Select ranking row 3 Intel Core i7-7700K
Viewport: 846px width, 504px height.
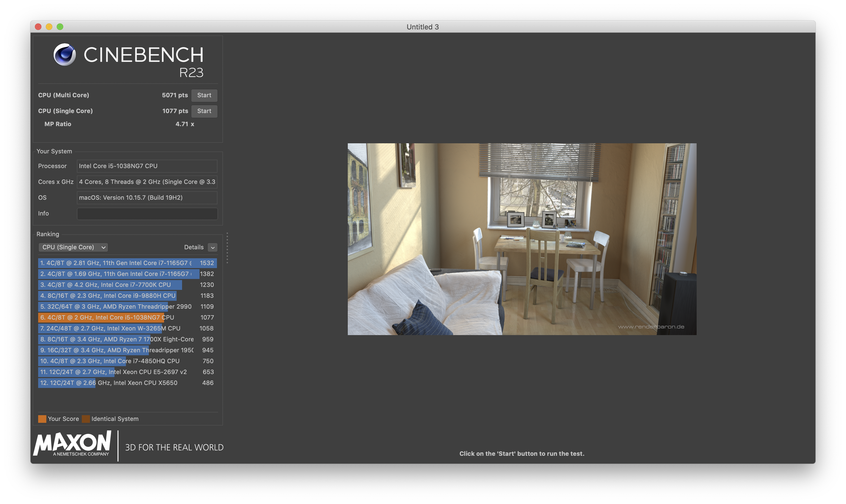click(x=127, y=285)
